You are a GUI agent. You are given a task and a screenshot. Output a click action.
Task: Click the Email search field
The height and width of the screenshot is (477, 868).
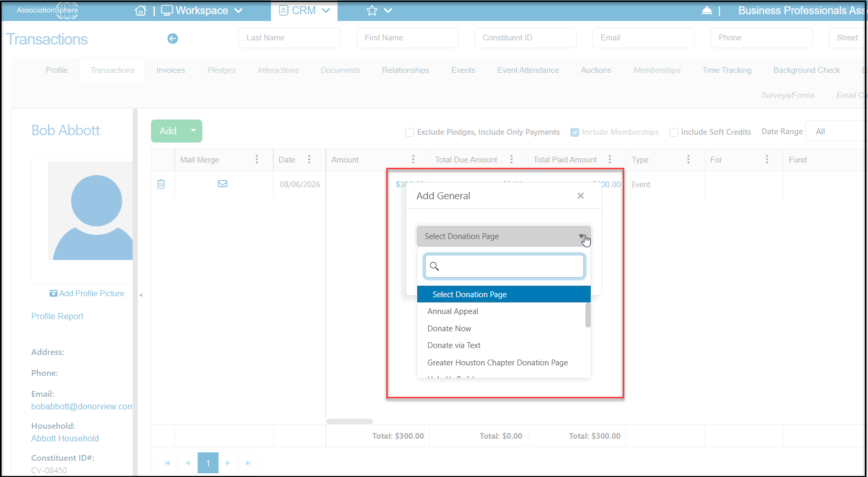coord(643,38)
